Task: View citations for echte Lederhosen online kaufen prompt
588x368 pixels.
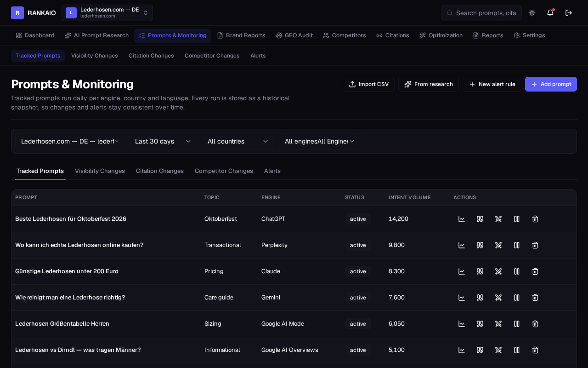Action: point(480,245)
